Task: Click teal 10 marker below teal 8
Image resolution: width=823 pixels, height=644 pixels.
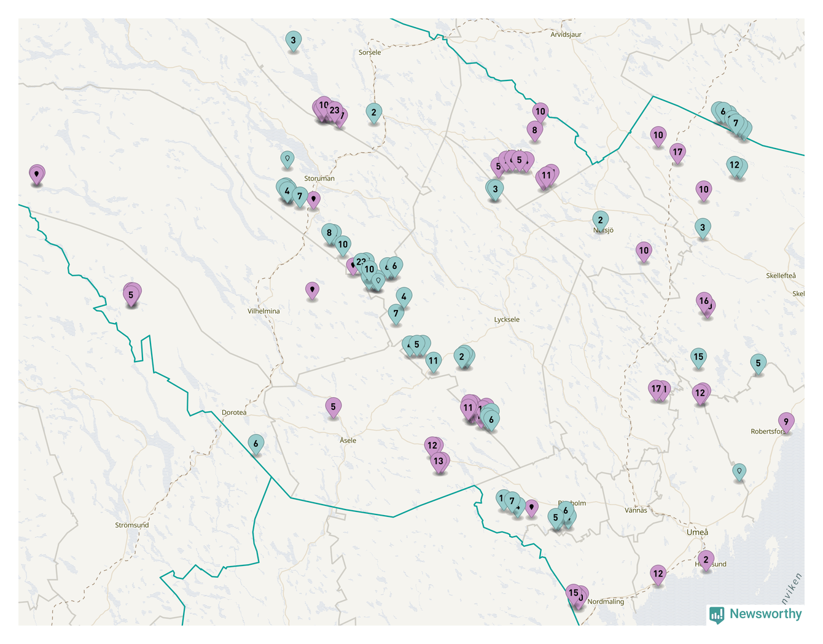Action: [343, 246]
